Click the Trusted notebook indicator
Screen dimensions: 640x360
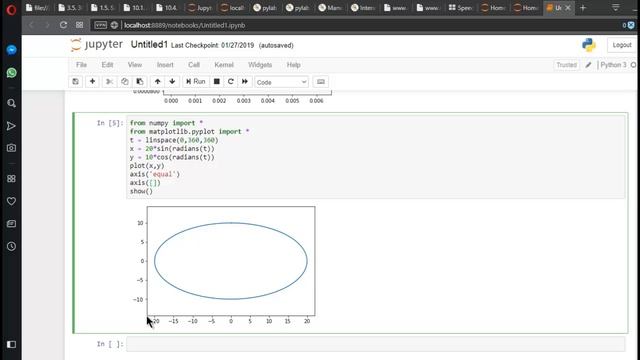pos(567,65)
